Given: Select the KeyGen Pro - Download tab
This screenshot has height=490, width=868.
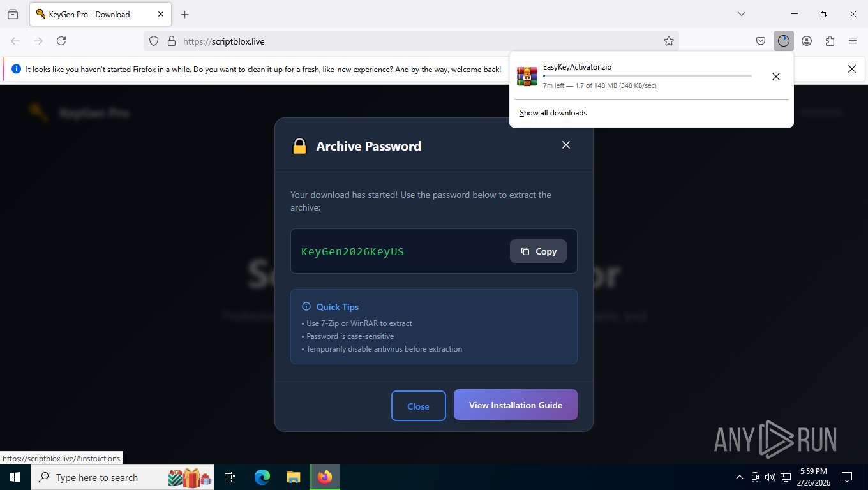Looking at the screenshot, I should (x=100, y=14).
